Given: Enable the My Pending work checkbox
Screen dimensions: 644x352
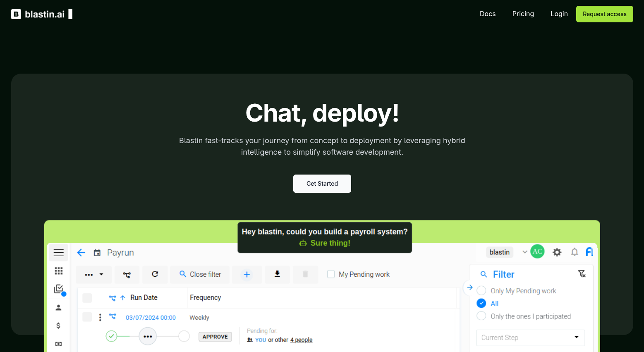Looking at the screenshot, I should click(331, 274).
